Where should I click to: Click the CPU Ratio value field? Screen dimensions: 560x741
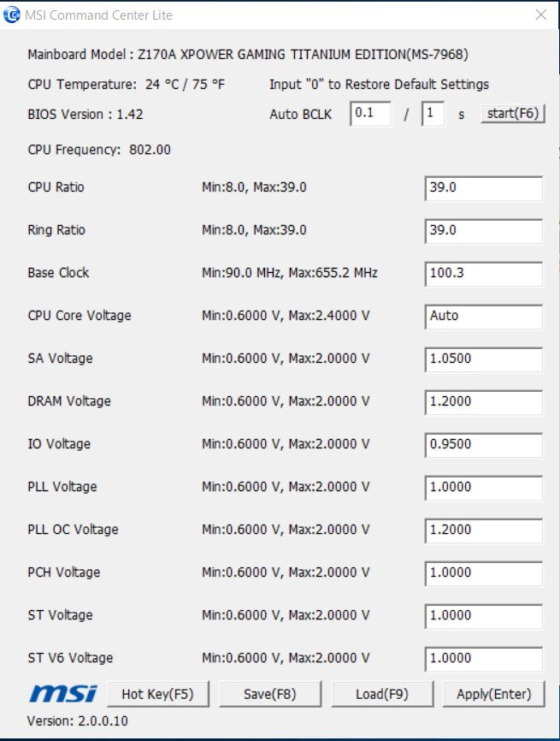(x=484, y=188)
